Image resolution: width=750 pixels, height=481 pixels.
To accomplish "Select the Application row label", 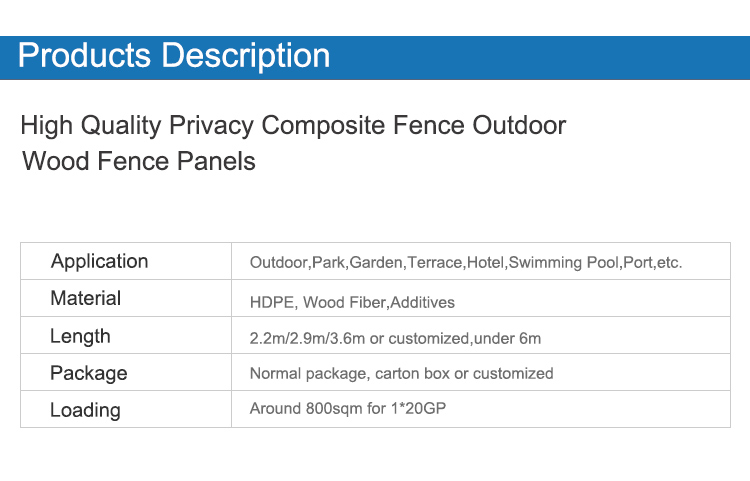I will pos(99,261).
